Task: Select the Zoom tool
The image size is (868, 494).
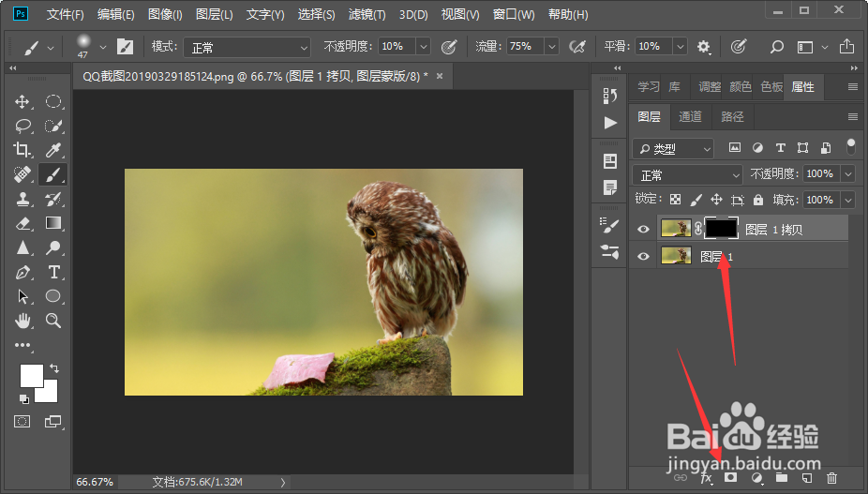Action: click(x=53, y=320)
